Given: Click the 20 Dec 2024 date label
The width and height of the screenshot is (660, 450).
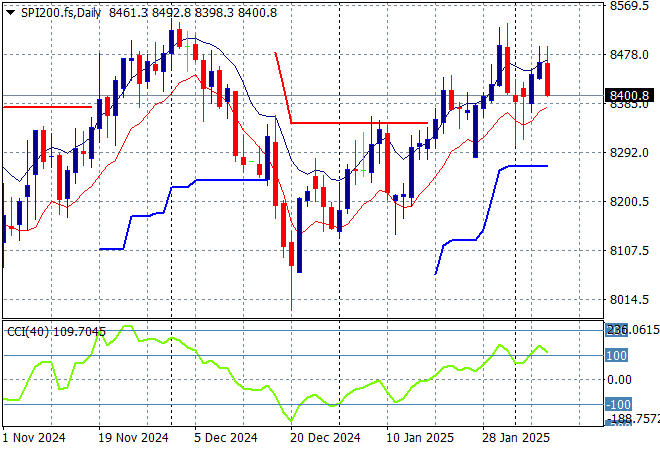Looking at the screenshot, I should 325,438.
